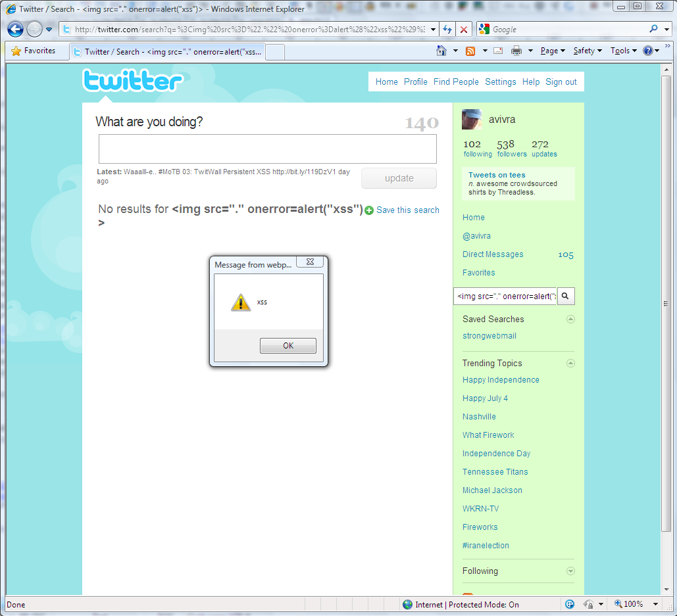
Task: Expand the Following section
Action: tap(570, 571)
